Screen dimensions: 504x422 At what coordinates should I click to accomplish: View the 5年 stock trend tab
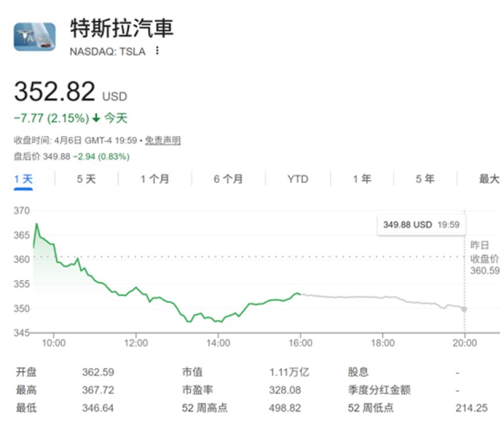(x=425, y=179)
